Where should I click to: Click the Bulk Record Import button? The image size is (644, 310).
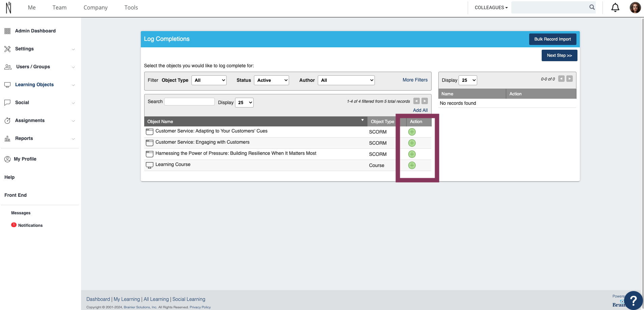click(552, 39)
